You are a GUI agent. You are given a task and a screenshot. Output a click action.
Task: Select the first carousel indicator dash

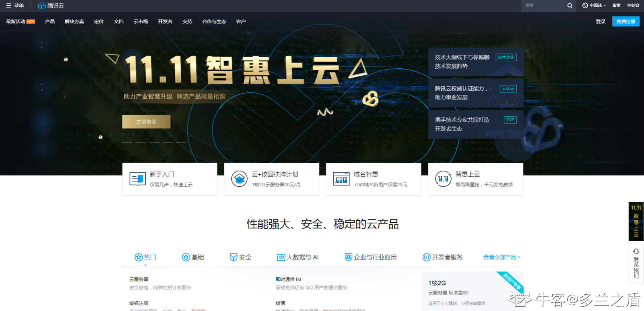127,142
